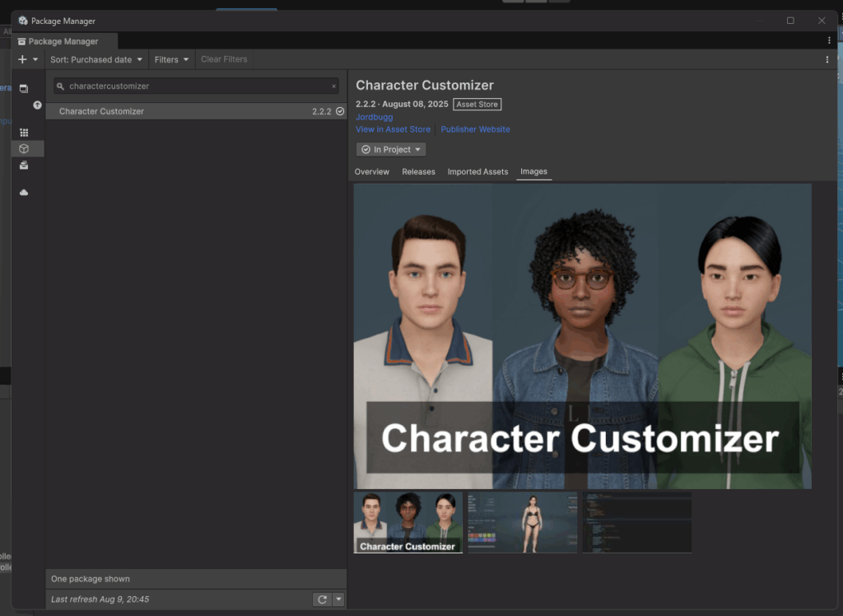
Task: Select the cube My Assets sidebar icon
Action: click(24, 148)
